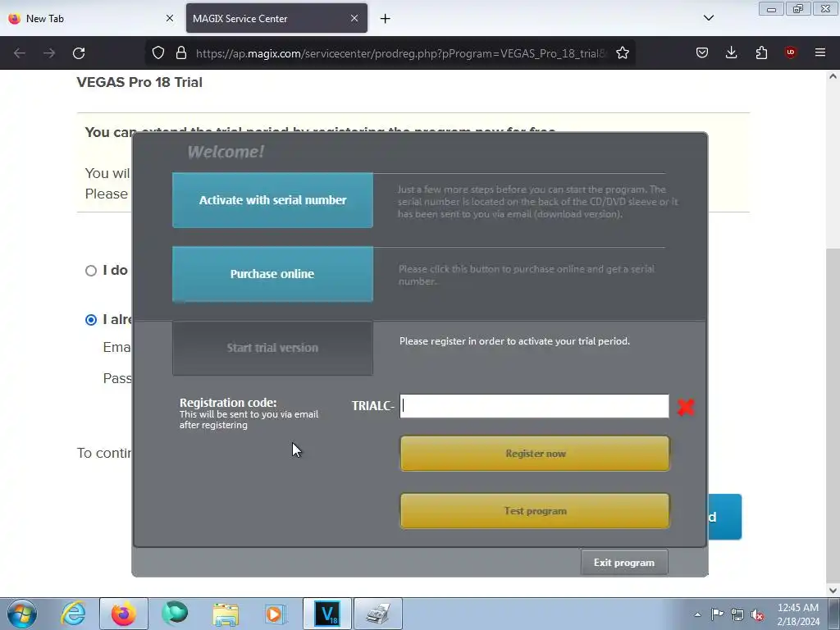The height and width of the screenshot is (630, 840).
Task: Open Windows Media Player from taskbar
Action: [x=276, y=614]
